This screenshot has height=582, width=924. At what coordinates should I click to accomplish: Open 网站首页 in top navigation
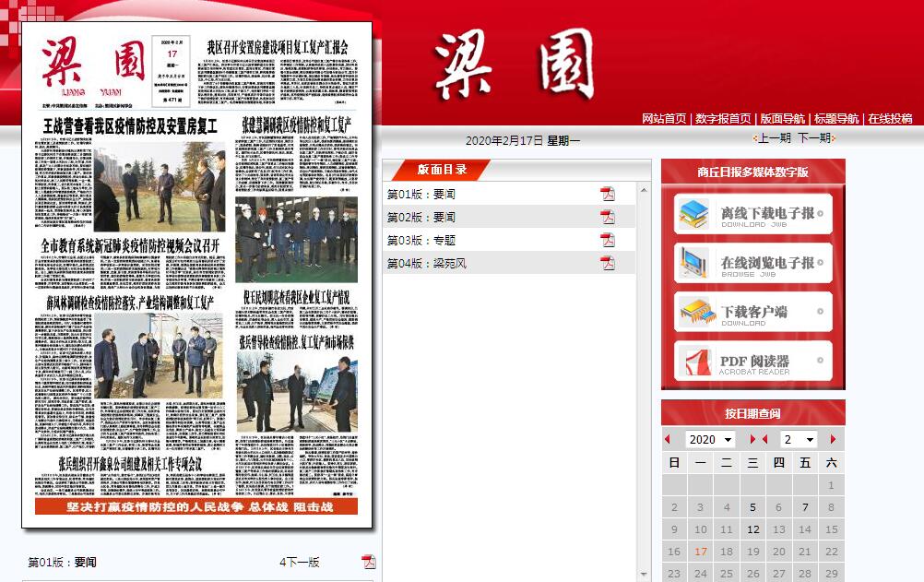664,119
